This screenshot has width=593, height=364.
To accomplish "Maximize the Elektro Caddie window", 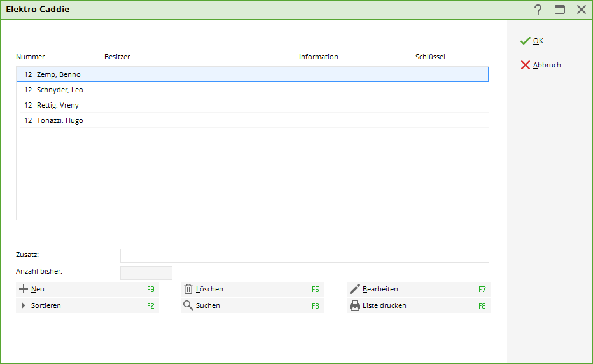I will coord(560,10).
